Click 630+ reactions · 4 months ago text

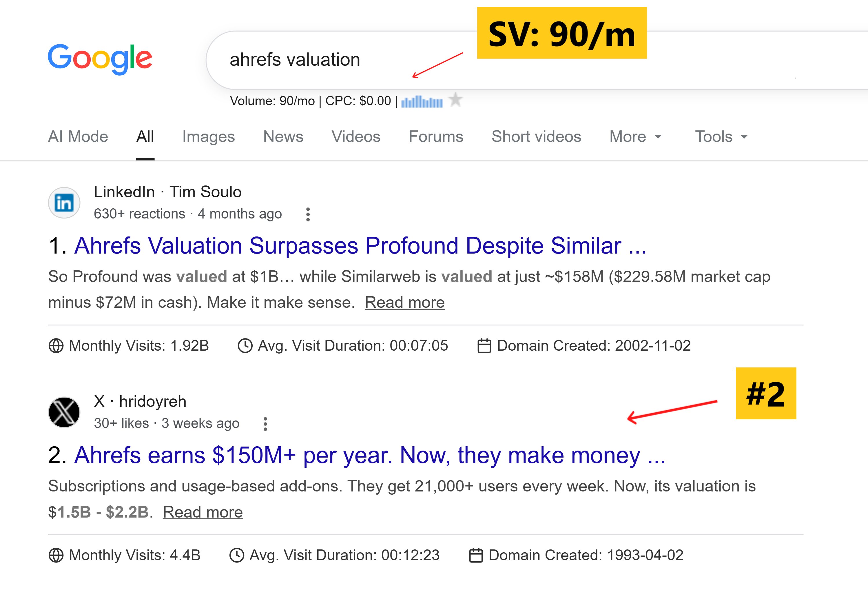(188, 214)
